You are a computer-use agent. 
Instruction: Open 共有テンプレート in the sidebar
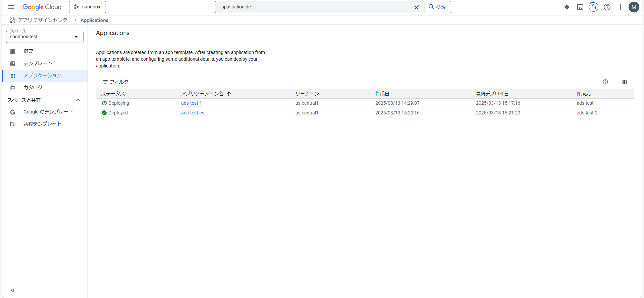tap(45, 124)
